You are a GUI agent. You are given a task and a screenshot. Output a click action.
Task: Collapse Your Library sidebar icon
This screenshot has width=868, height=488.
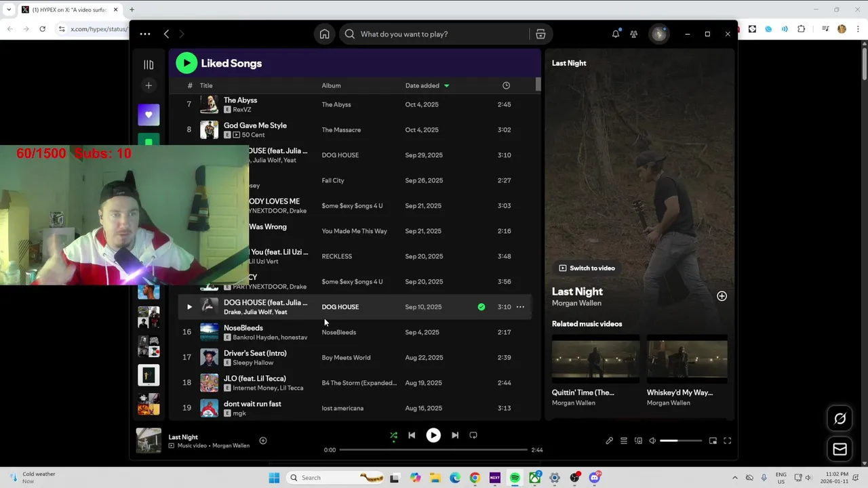(149, 64)
